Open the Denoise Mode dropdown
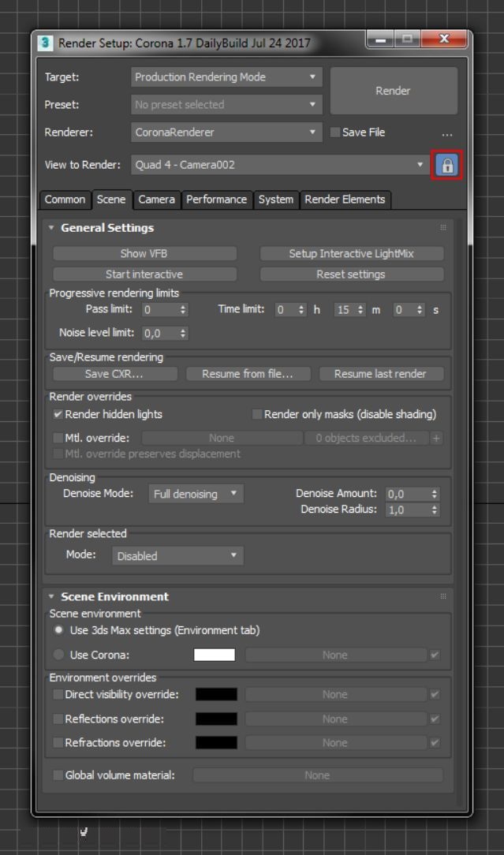The height and width of the screenshot is (855, 504). pos(196,494)
